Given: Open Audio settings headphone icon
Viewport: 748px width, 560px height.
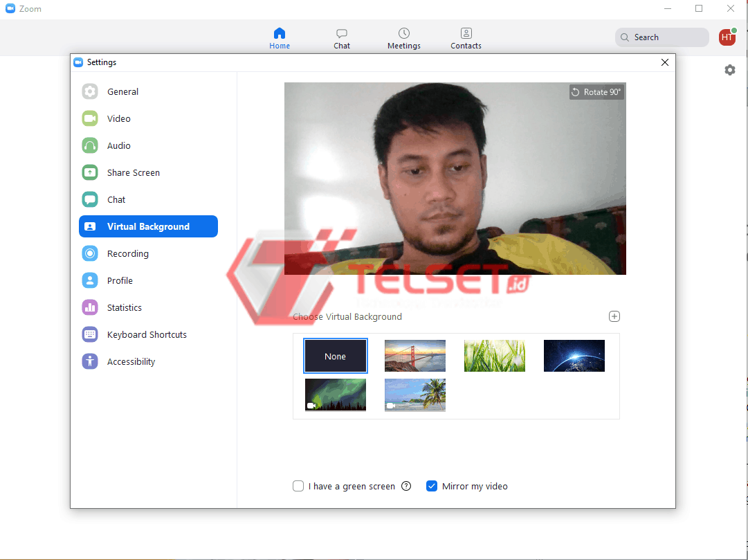Looking at the screenshot, I should pos(90,145).
